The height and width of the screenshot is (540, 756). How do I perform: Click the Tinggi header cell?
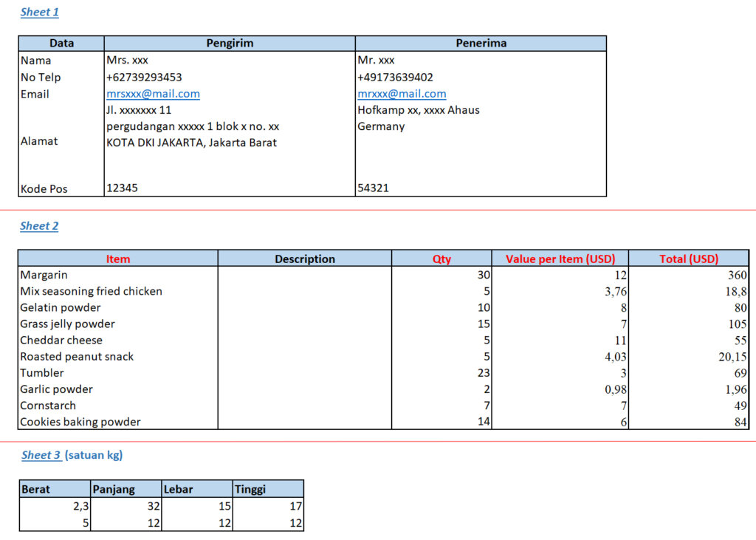pyautogui.click(x=250, y=489)
